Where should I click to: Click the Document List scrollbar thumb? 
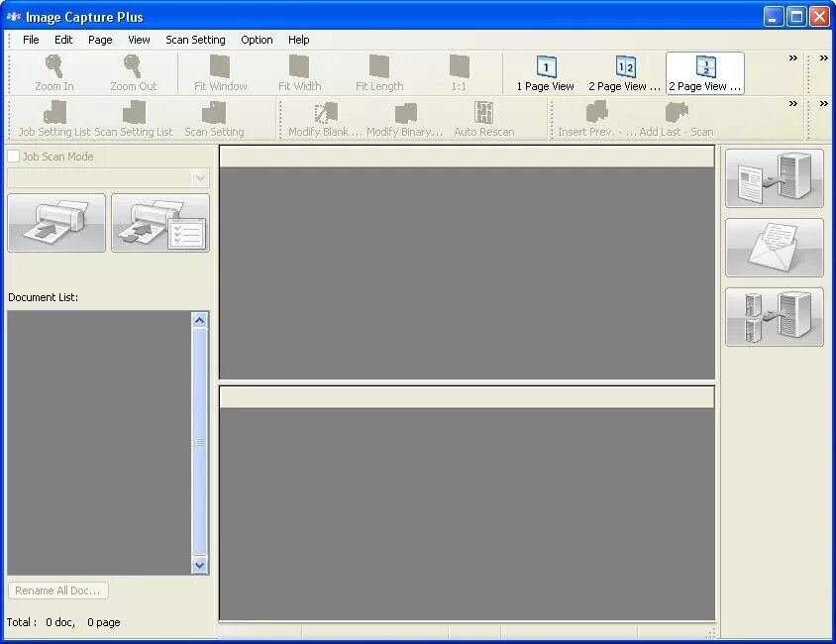point(199,442)
